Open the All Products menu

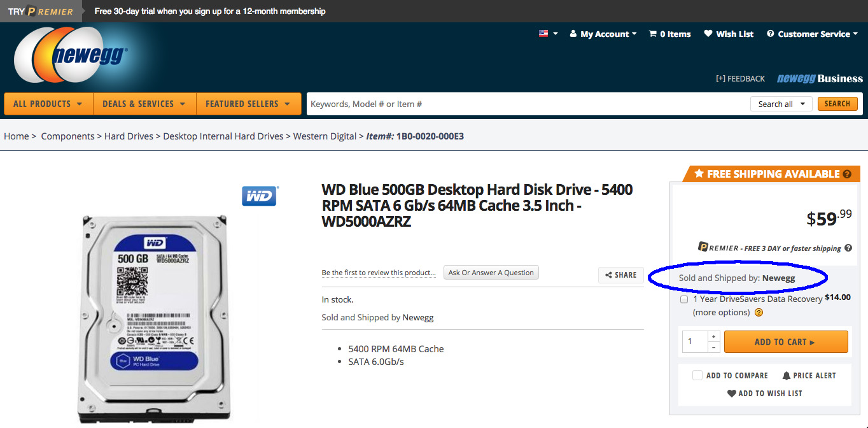(48, 104)
